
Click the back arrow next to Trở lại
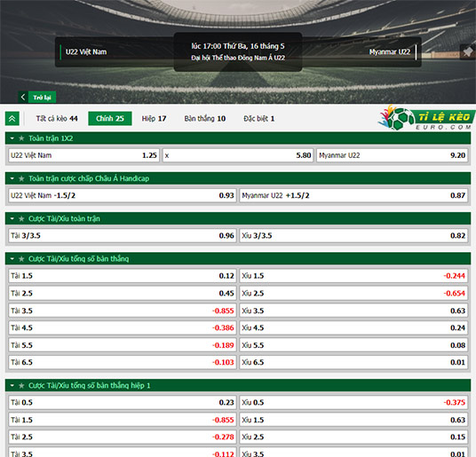(x=23, y=97)
